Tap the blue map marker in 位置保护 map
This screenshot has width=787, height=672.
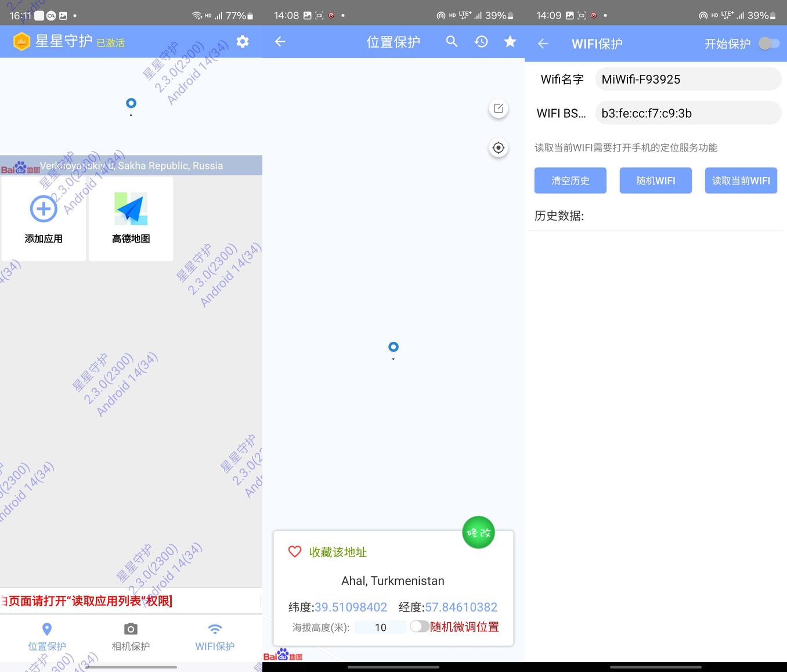point(393,347)
